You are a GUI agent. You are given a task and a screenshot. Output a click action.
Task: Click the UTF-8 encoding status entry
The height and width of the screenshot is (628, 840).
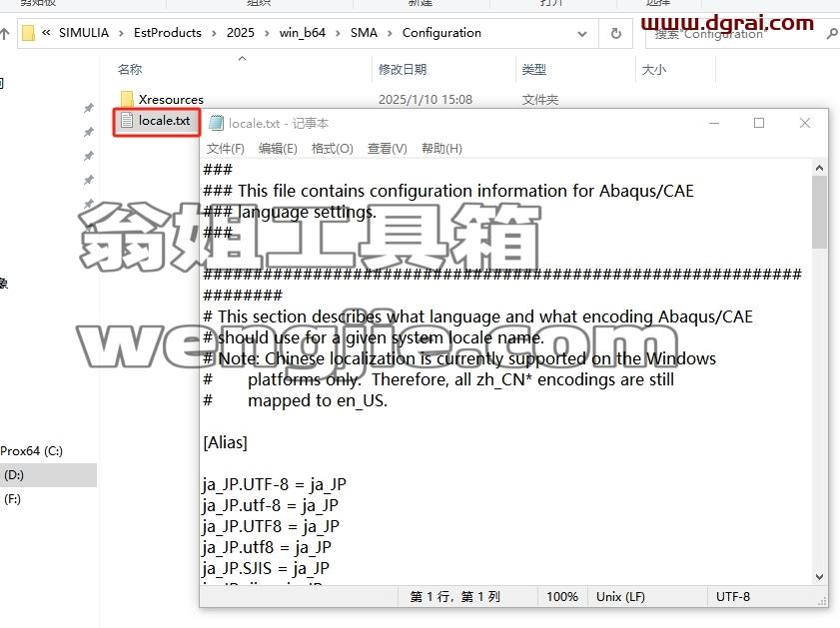click(x=732, y=597)
